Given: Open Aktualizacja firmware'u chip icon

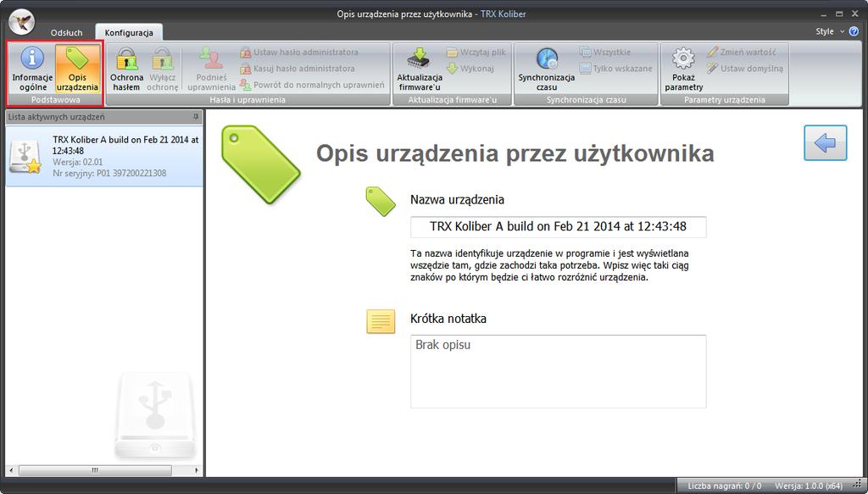Looking at the screenshot, I should [x=420, y=69].
